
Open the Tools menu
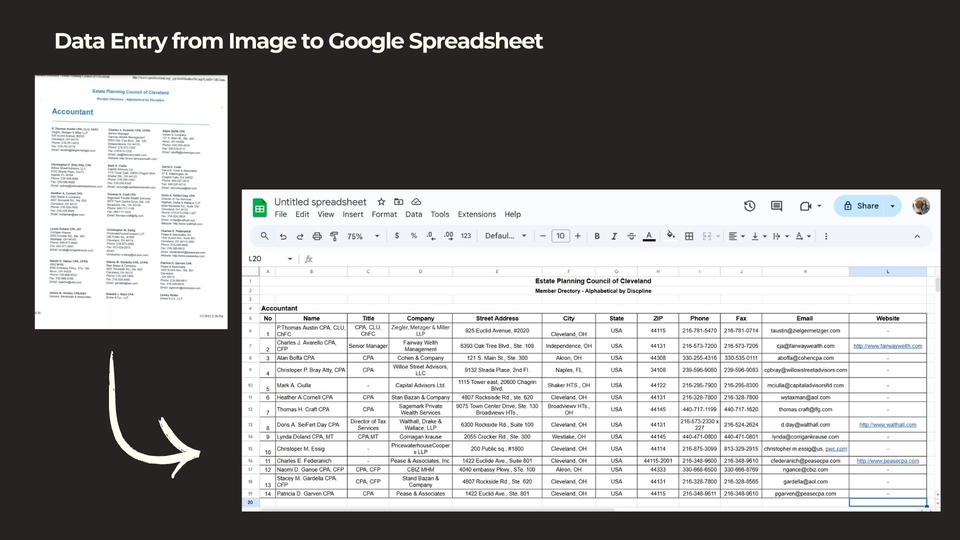(x=440, y=214)
